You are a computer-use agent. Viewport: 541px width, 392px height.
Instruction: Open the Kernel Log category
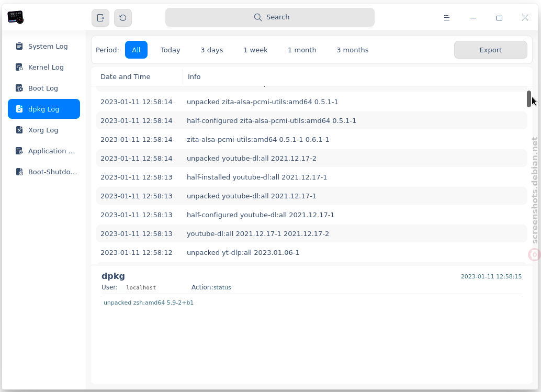pyautogui.click(x=44, y=68)
